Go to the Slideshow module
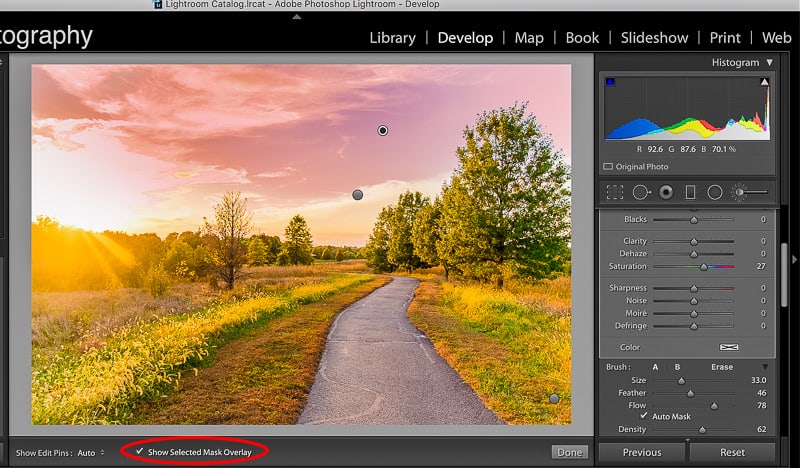Viewport: 800px width, 468px height. point(654,38)
